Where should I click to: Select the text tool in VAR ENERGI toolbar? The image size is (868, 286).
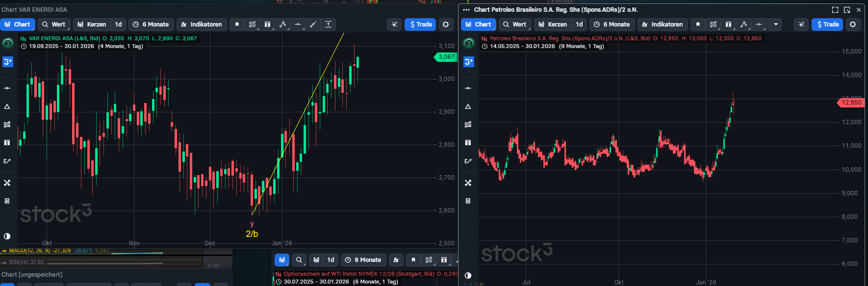point(267,25)
